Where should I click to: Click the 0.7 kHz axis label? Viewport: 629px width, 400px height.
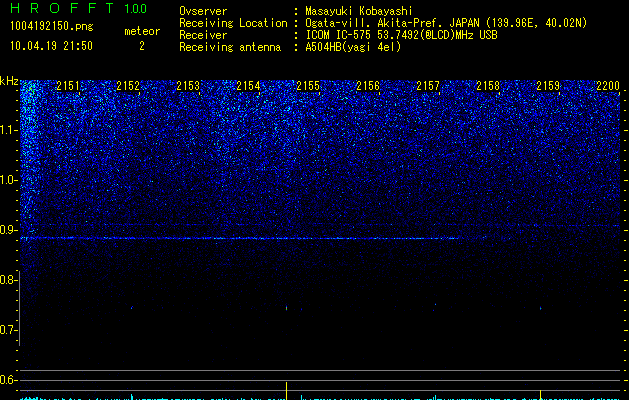point(8,330)
